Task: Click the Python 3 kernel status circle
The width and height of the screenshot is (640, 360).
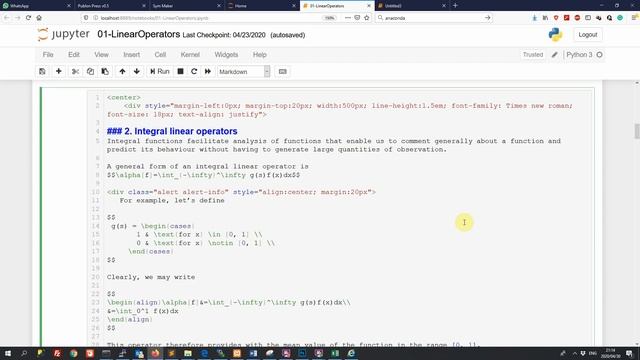Action: [600, 55]
